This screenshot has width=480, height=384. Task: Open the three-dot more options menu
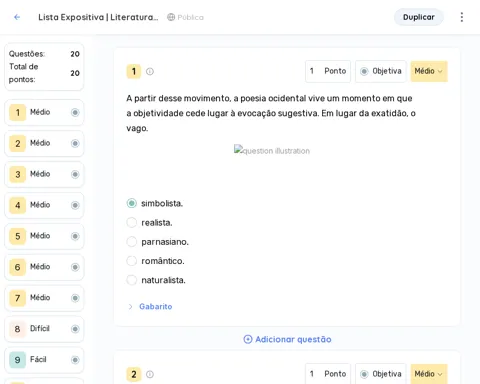[462, 17]
